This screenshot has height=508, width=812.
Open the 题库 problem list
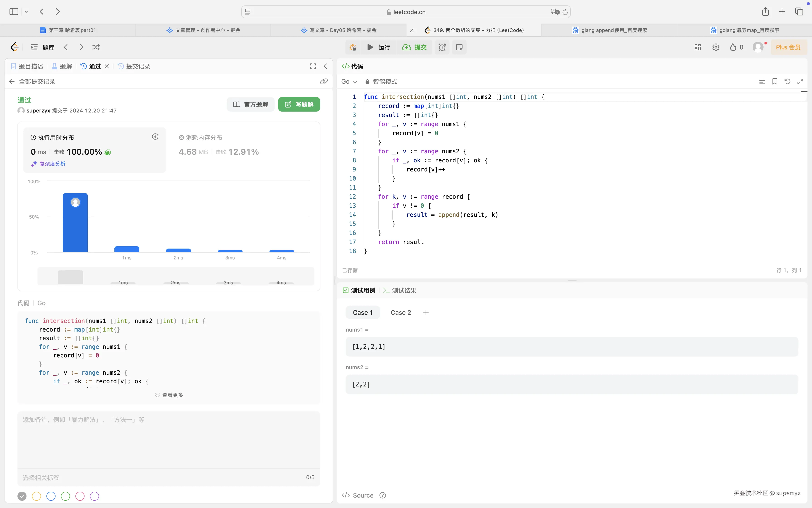point(43,47)
